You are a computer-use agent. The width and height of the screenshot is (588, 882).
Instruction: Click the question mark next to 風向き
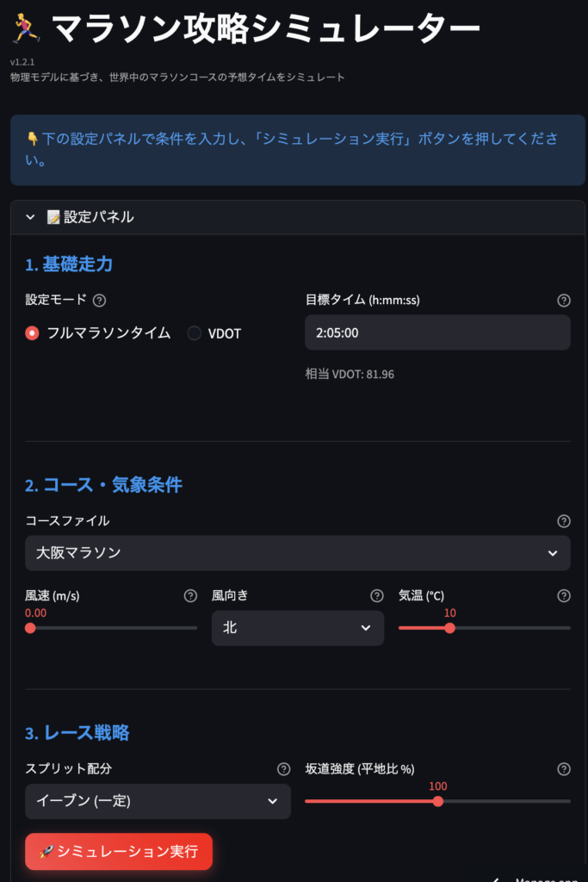tap(376, 595)
